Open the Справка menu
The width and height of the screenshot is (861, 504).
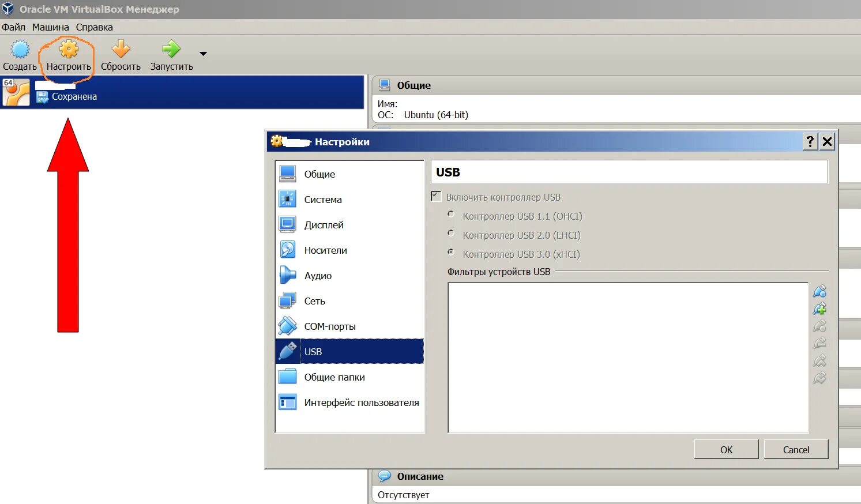click(x=95, y=27)
